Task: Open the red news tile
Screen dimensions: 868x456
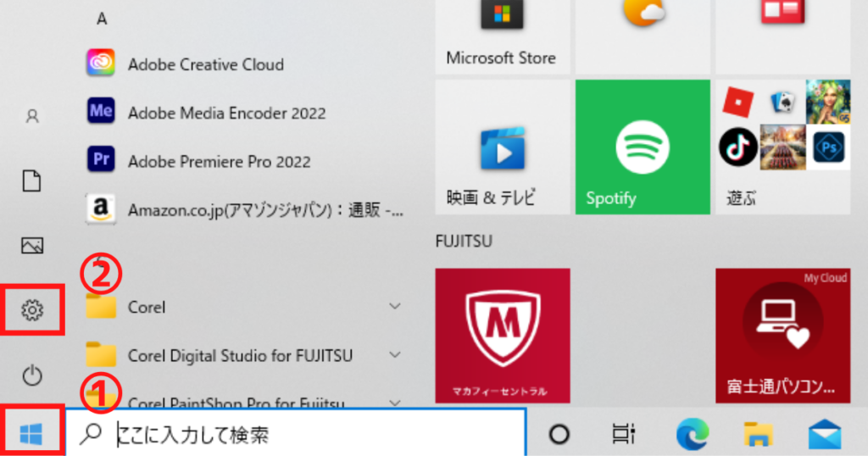Action: tap(782, 37)
